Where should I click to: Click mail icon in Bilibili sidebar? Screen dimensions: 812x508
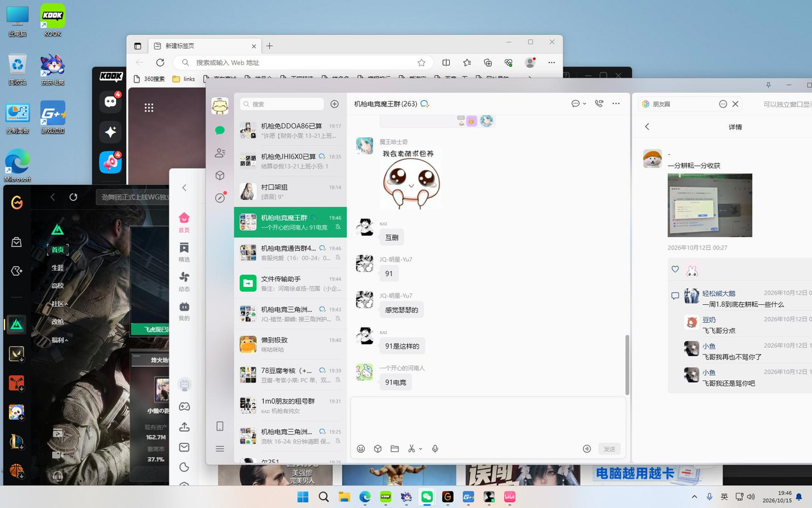click(184, 447)
